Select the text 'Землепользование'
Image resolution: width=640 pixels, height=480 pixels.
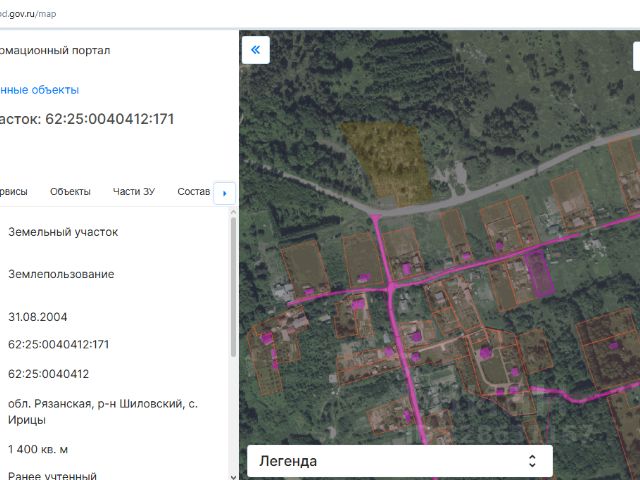pos(61,274)
